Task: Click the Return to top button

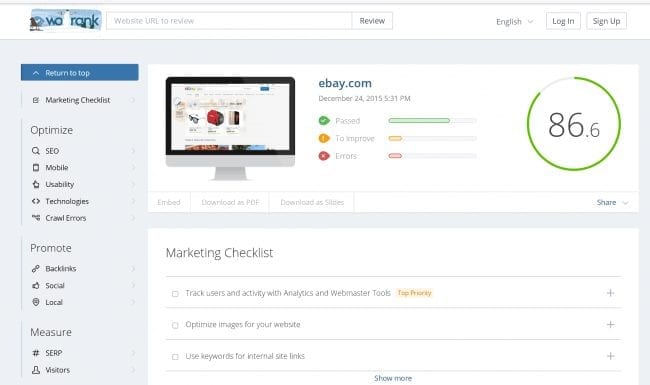Action: [80, 73]
